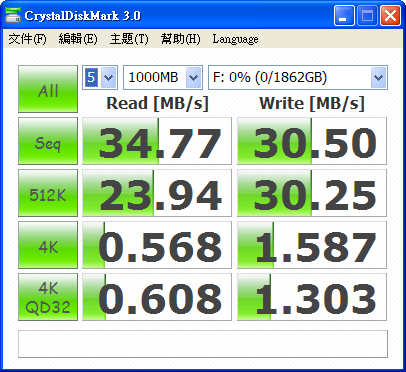Select the 4K QD32 read value 0.608
The height and width of the screenshot is (372, 406).
coord(157,297)
